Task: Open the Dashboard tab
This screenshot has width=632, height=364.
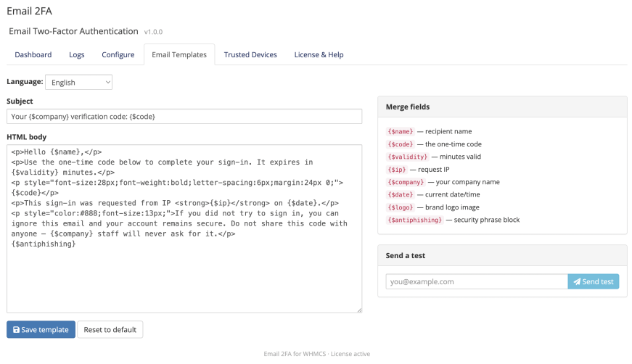Action: pyautogui.click(x=33, y=55)
